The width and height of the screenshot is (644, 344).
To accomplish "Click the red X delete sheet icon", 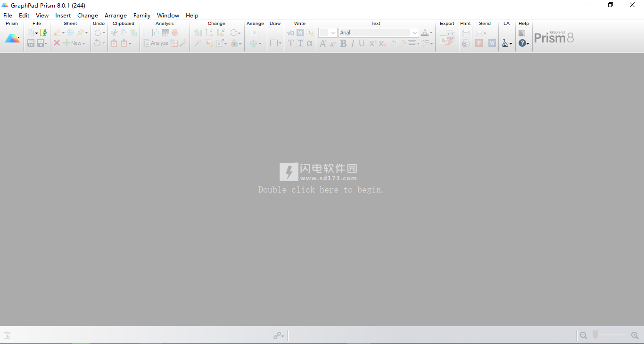I will pyautogui.click(x=57, y=43).
